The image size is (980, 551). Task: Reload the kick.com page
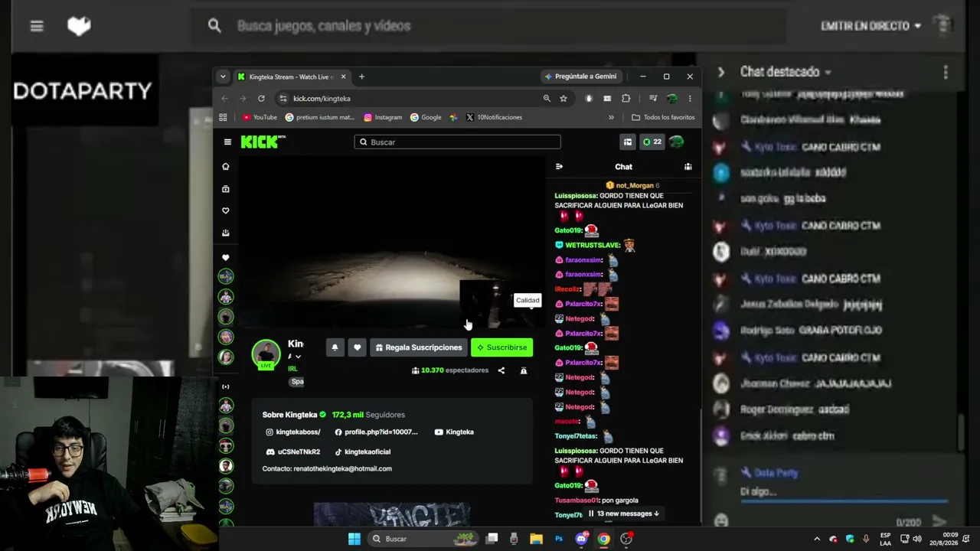click(x=261, y=98)
